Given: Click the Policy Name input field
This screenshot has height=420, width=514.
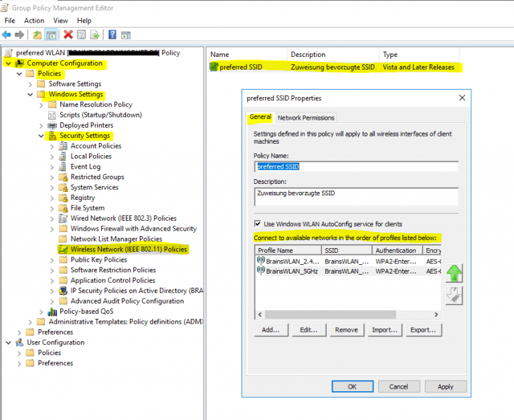Looking at the screenshot, I should (x=356, y=167).
